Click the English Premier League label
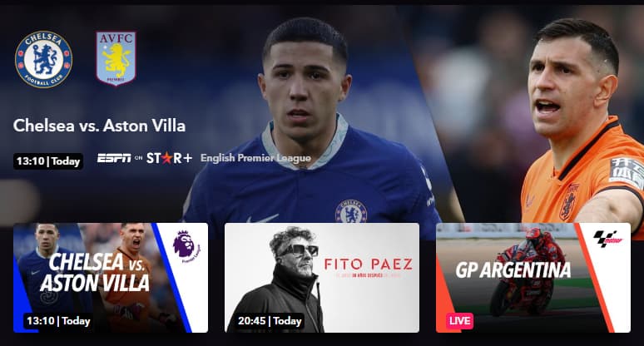 point(255,158)
